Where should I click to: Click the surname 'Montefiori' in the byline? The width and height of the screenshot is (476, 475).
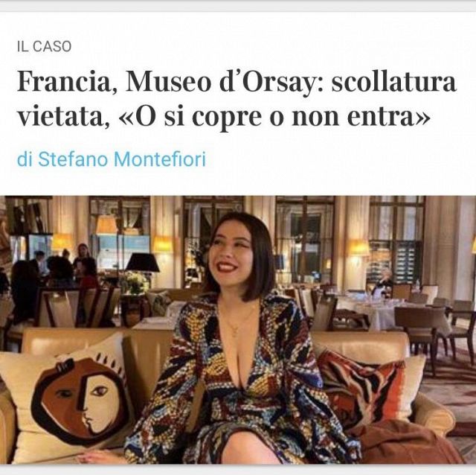[x=160, y=159]
